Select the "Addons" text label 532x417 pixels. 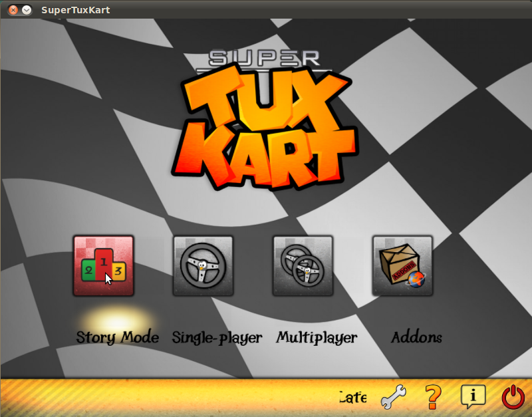416,337
